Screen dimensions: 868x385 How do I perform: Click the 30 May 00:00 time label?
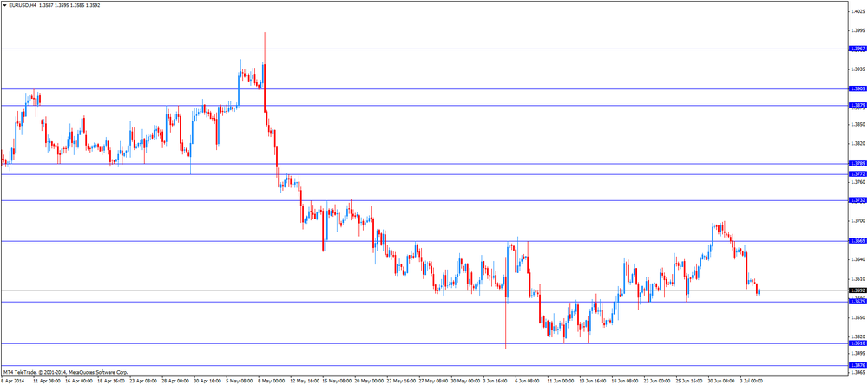465,382
